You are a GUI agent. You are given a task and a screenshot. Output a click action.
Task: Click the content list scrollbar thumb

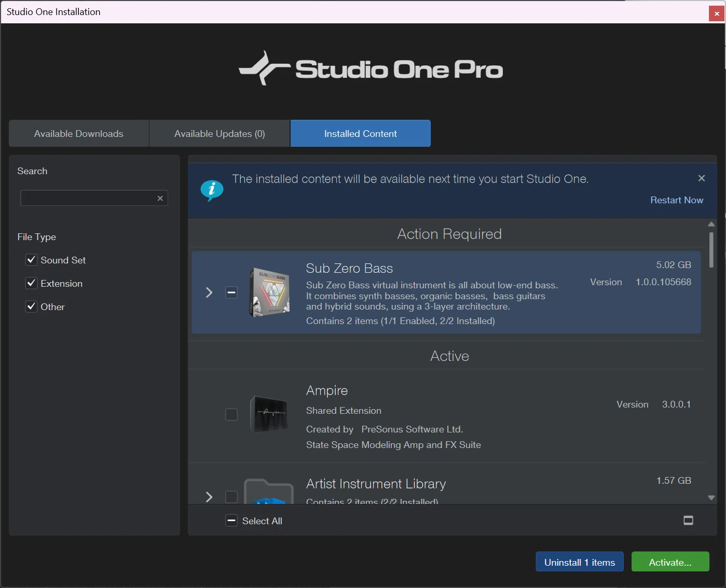point(711,250)
